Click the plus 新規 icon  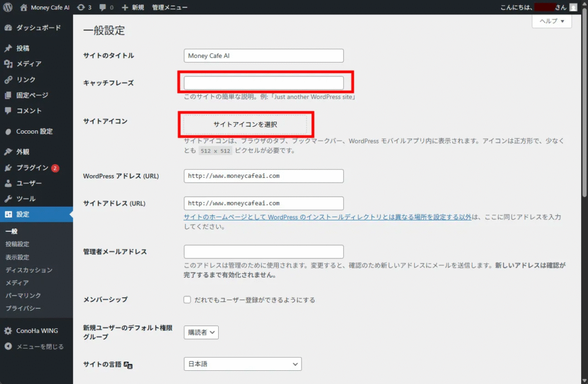point(125,7)
